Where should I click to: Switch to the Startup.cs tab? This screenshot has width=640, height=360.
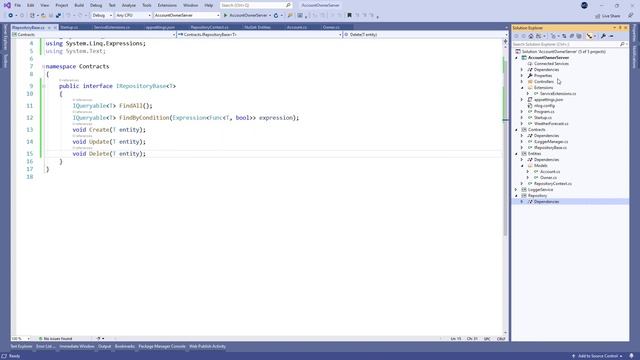pos(69,27)
